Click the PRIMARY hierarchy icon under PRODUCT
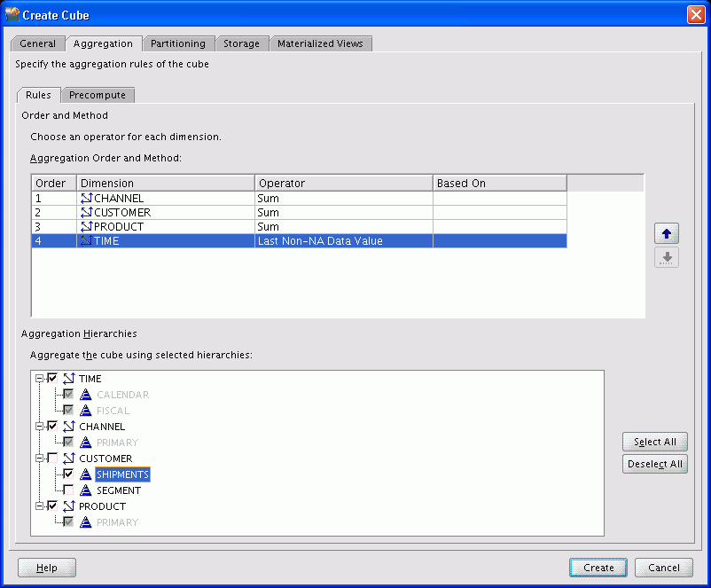 click(x=85, y=522)
